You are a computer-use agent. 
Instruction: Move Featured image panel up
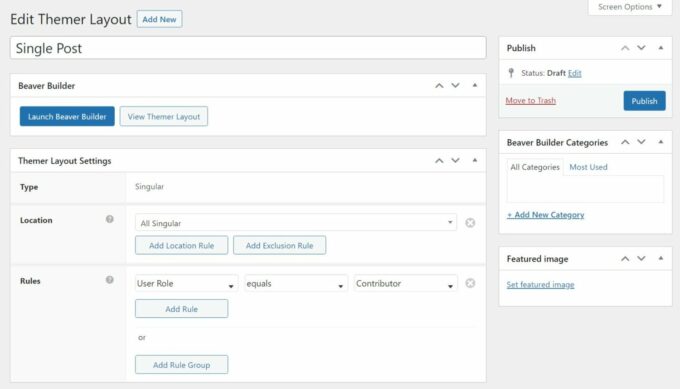click(x=625, y=259)
